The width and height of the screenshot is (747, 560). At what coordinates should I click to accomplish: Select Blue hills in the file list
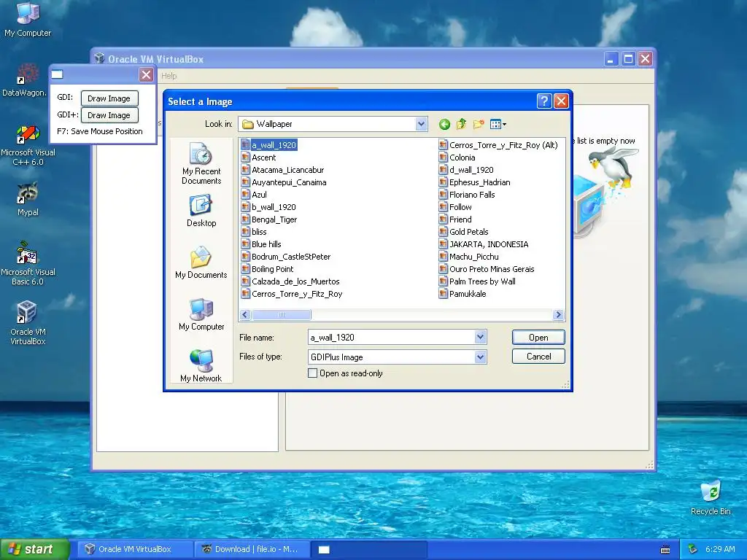261,244
